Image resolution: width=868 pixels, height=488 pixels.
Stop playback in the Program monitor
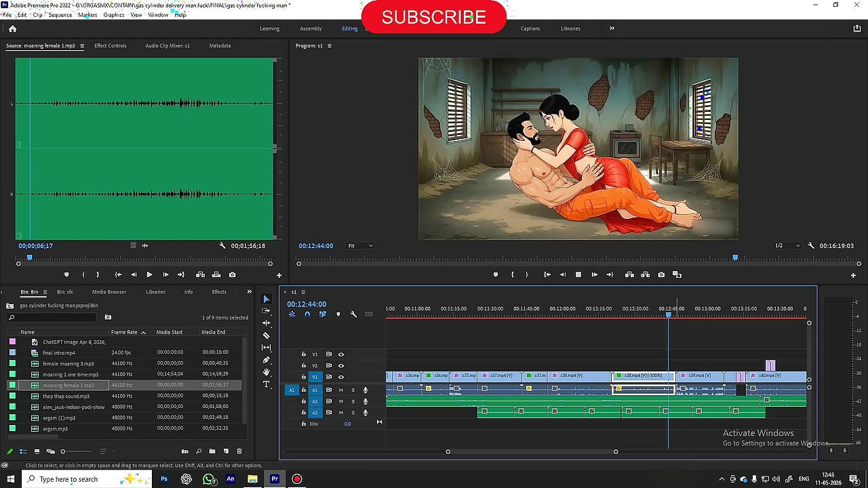[x=578, y=274]
